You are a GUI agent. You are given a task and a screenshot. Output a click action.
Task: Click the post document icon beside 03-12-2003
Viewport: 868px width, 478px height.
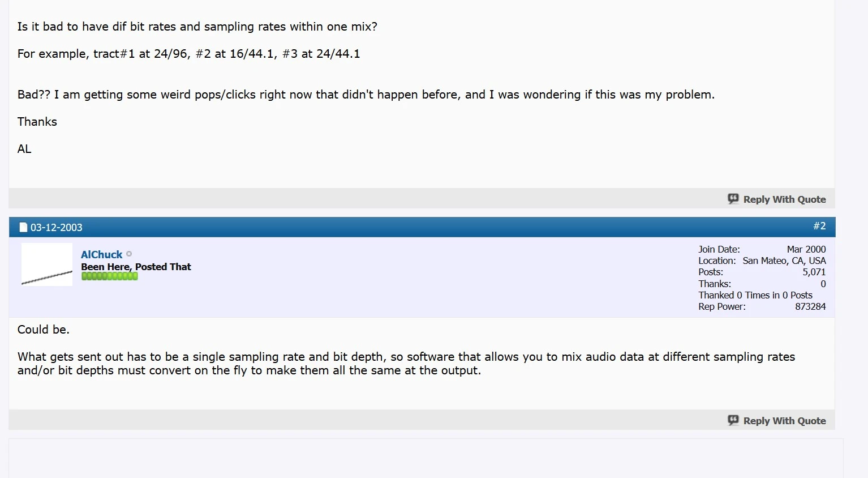tap(23, 228)
